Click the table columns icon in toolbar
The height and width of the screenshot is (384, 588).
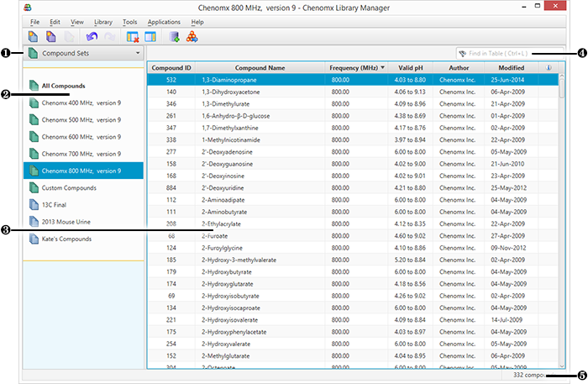tap(150, 36)
